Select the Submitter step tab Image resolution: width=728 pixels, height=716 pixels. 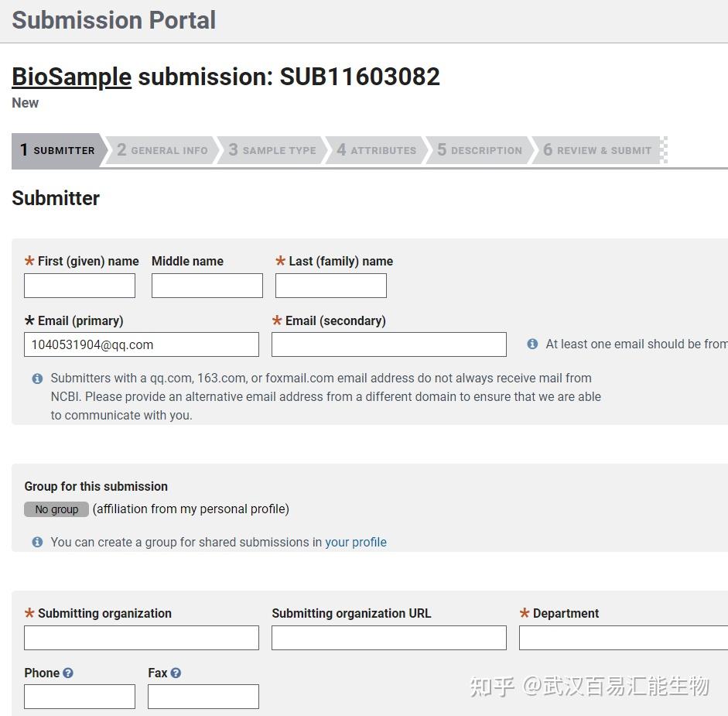click(57, 150)
